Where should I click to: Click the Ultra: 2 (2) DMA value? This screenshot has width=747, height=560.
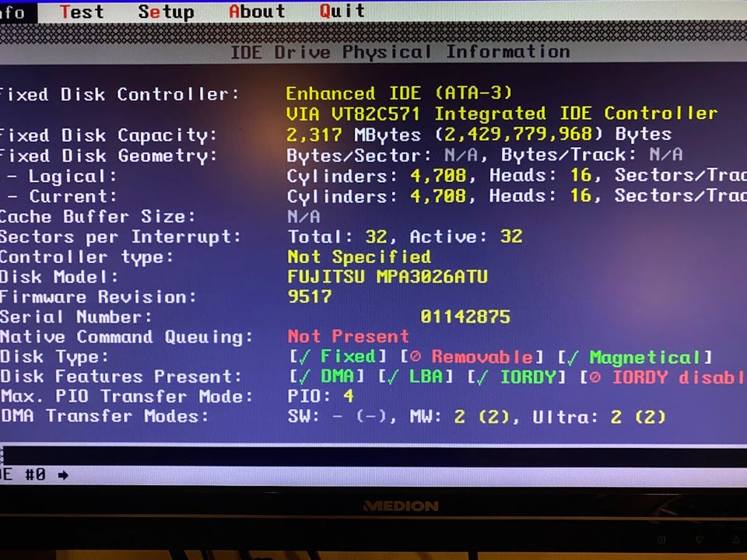(x=599, y=417)
